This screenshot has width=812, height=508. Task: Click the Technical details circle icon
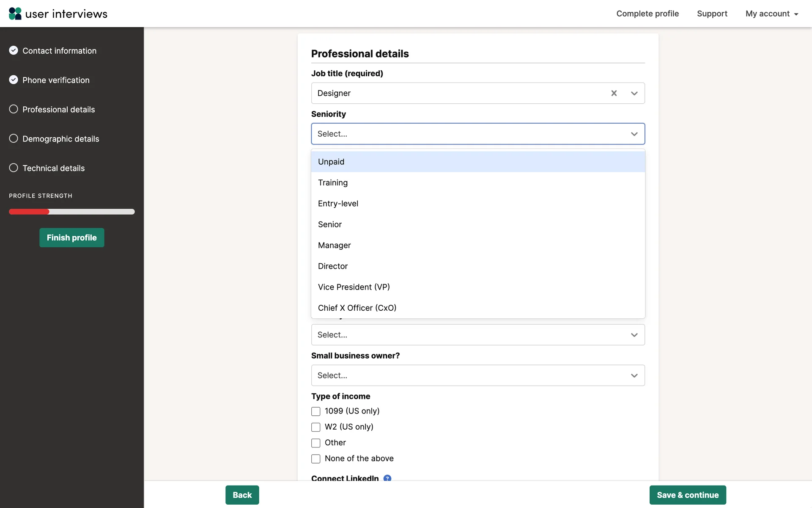14,168
